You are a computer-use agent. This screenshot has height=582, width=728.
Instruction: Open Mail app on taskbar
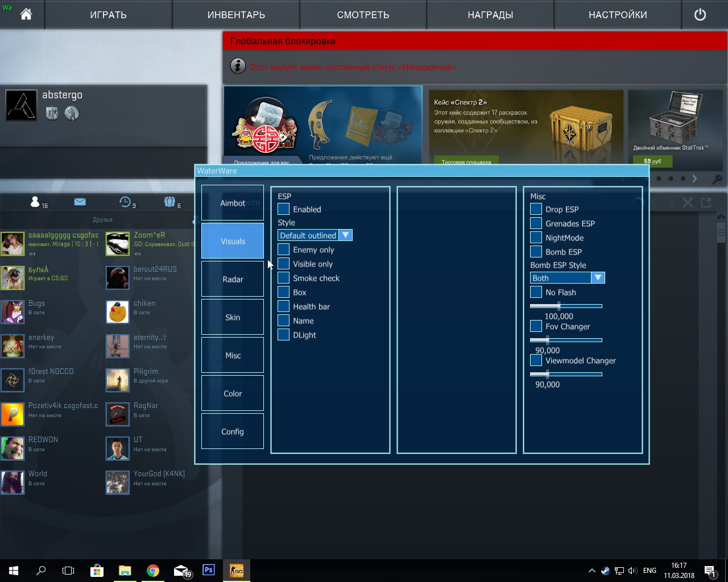click(181, 570)
